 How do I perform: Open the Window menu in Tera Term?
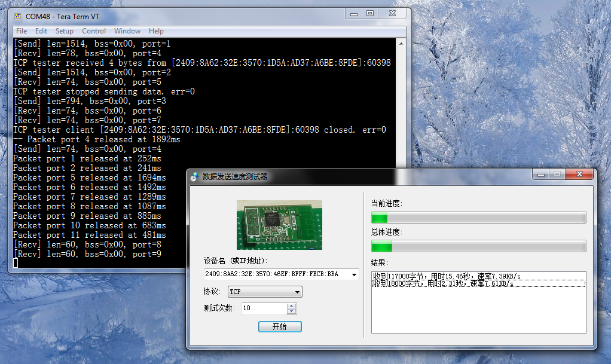[x=127, y=30]
